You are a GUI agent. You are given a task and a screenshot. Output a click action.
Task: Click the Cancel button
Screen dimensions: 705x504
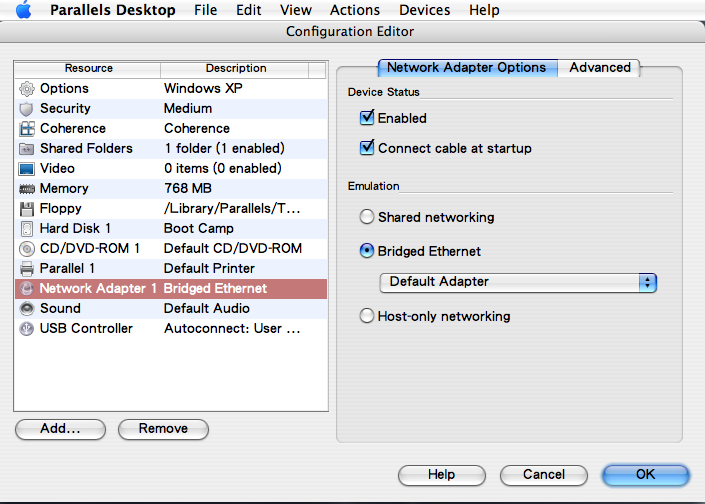pyautogui.click(x=544, y=475)
